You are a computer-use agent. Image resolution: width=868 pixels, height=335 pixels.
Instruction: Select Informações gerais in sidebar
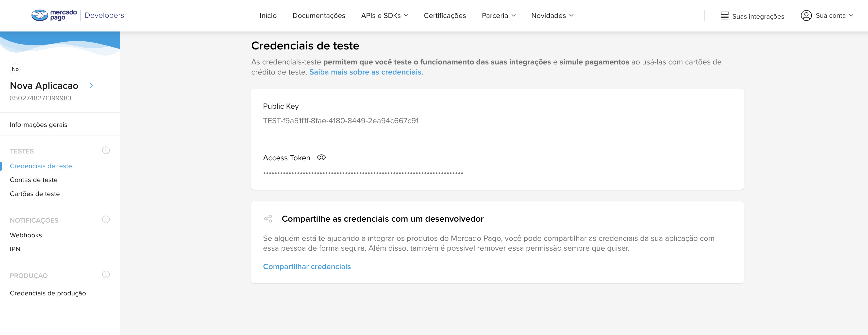[x=38, y=125]
